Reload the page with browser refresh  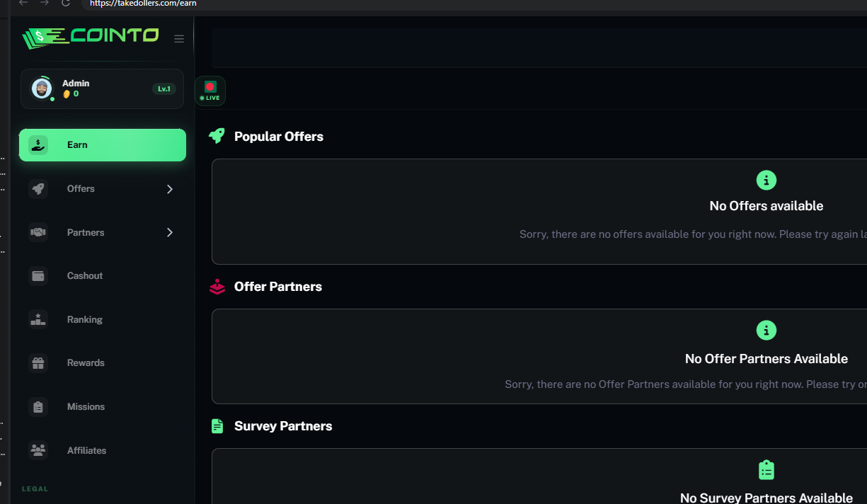[66, 3]
